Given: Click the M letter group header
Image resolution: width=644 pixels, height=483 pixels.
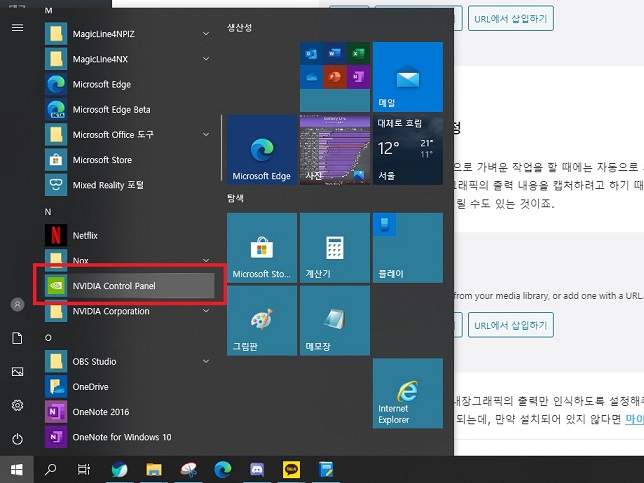Looking at the screenshot, I should (x=48, y=10).
